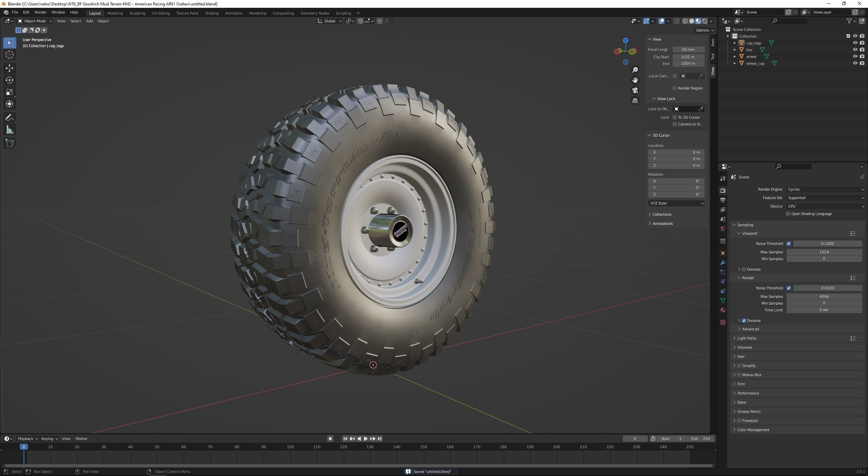The width and height of the screenshot is (868, 476).
Task: Open the Render Engine Cycles dropdown
Action: pos(826,189)
